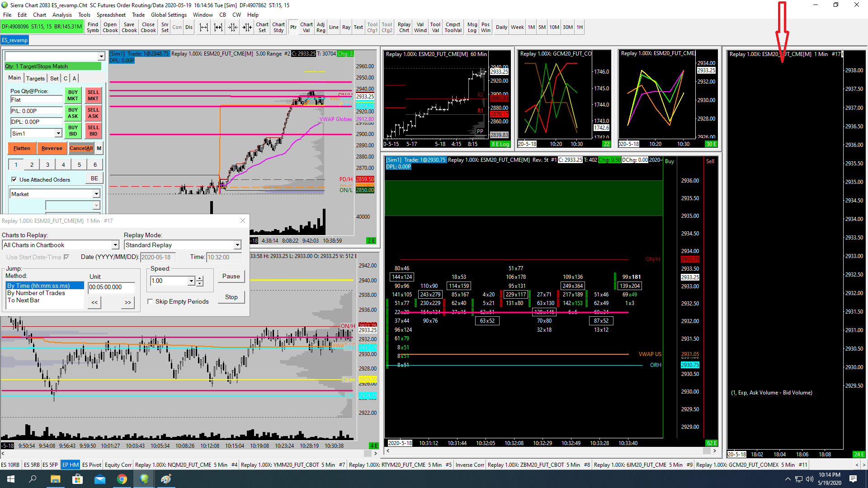868x488 pixels.
Task: Open Chrome from the taskbar
Action: [x=122, y=479]
